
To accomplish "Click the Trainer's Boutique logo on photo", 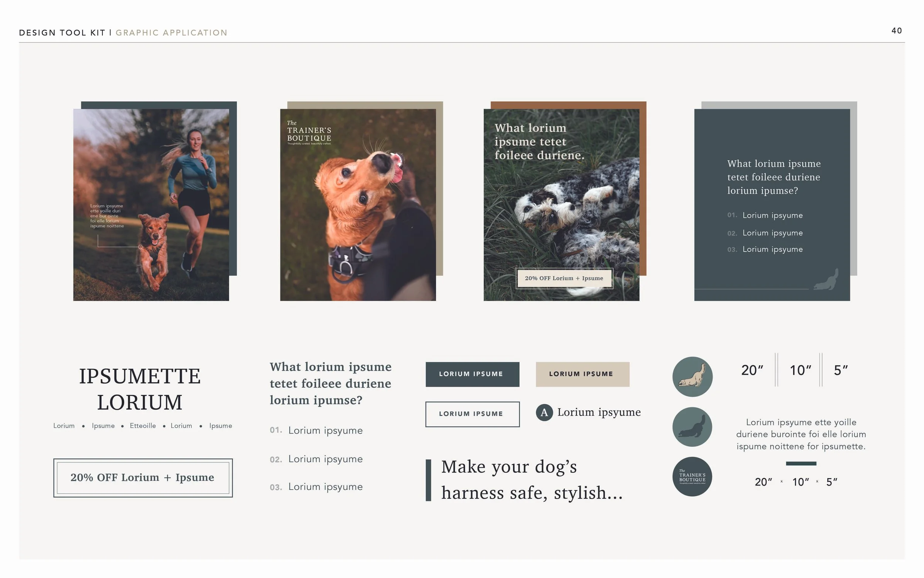I will click(x=309, y=133).
